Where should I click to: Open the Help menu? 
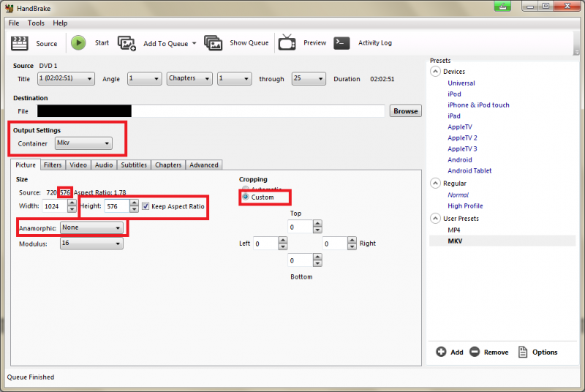[60, 23]
